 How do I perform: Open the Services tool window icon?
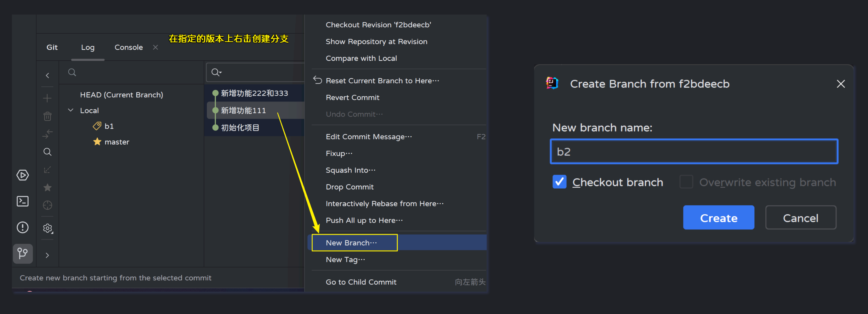(x=23, y=175)
